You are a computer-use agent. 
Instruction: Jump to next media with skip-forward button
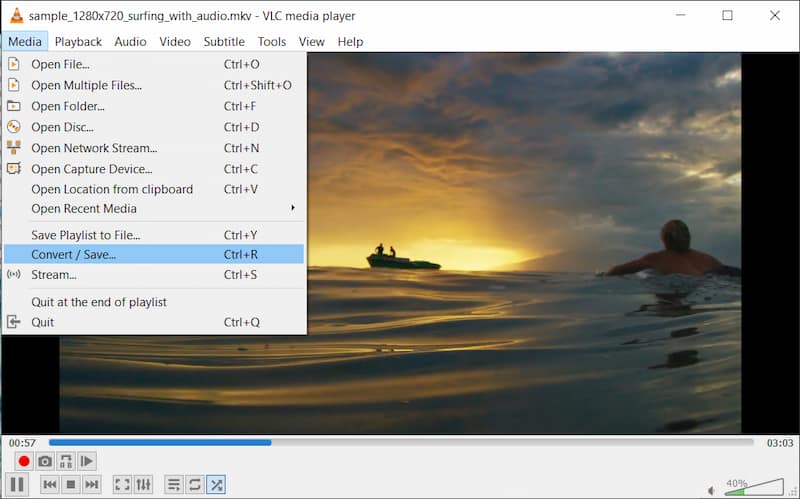[x=92, y=484]
